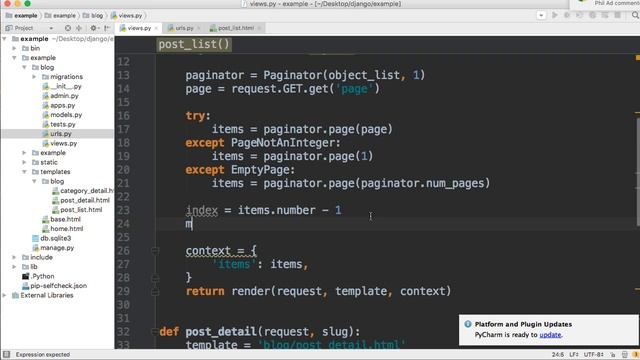Open home.html template
This screenshot has width=640, height=360.
[x=63, y=229]
